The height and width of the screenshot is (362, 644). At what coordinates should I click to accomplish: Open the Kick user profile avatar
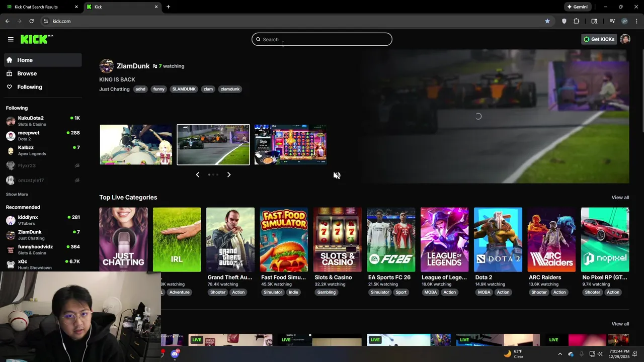tap(625, 39)
